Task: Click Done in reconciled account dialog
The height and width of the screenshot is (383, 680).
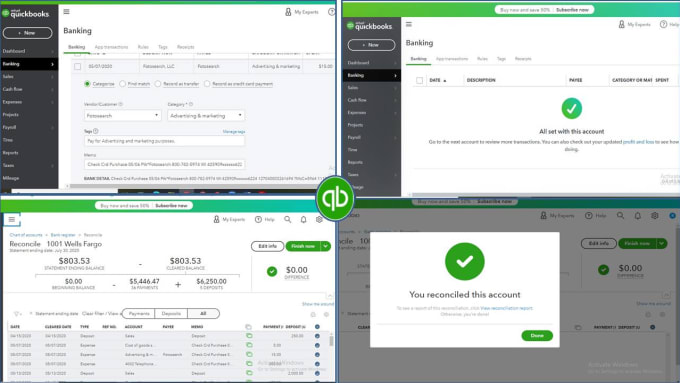Action: click(x=537, y=336)
